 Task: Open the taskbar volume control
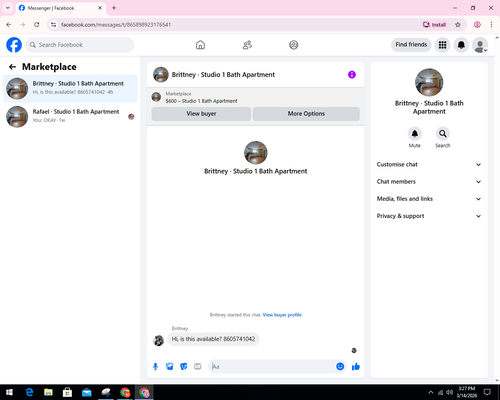(449, 392)
